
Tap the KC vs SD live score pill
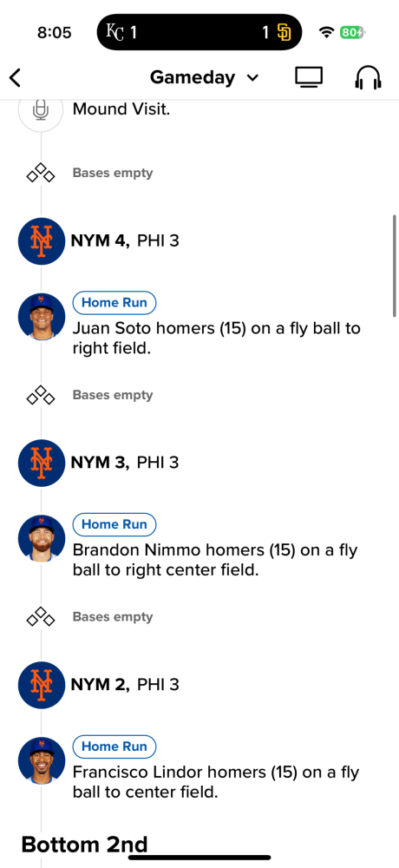[199, 32]
